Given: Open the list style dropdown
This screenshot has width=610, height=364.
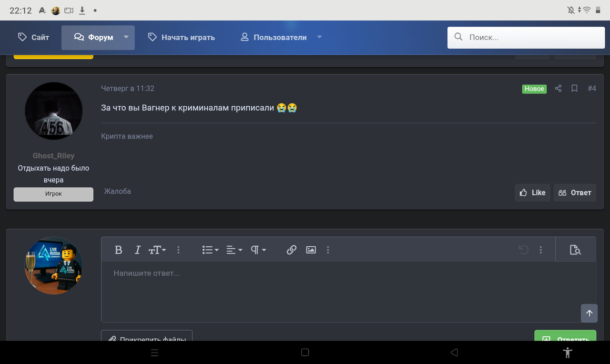Looking at the screenshot, I should point(210,249).
